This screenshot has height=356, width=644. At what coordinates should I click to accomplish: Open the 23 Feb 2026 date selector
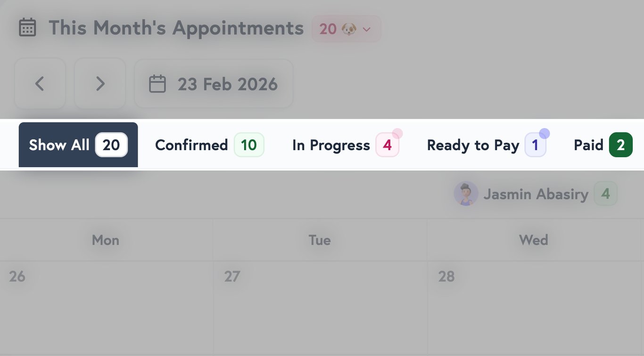click(x=214, y=83)
